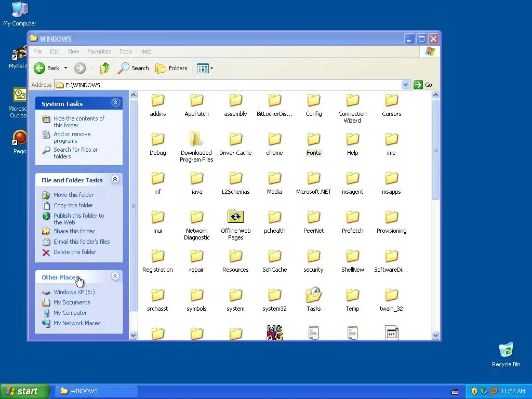Open the View menu
The height and width of the screenshot is (399, 532).
(73, 51)
